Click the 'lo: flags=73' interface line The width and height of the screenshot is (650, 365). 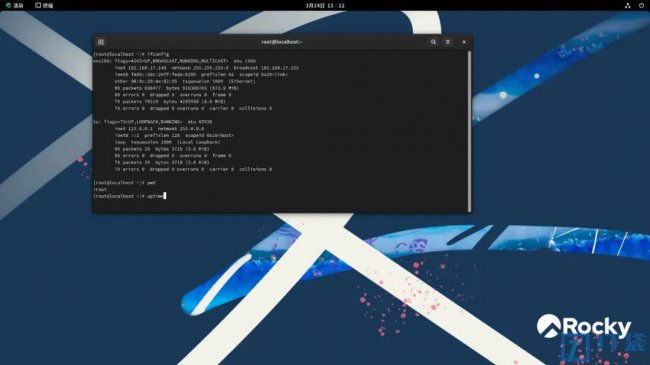coord(153,122)
